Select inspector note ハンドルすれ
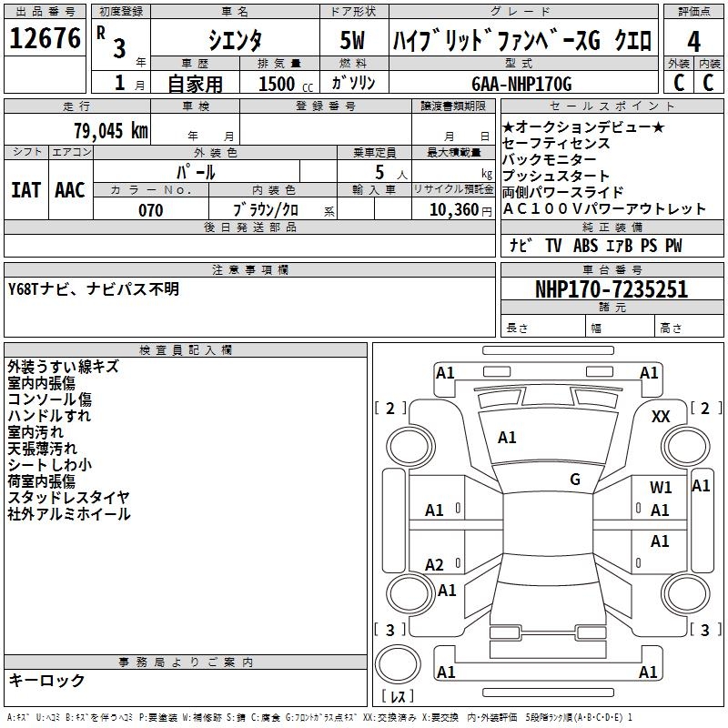The image size is (728, 728). coord(49,416)
